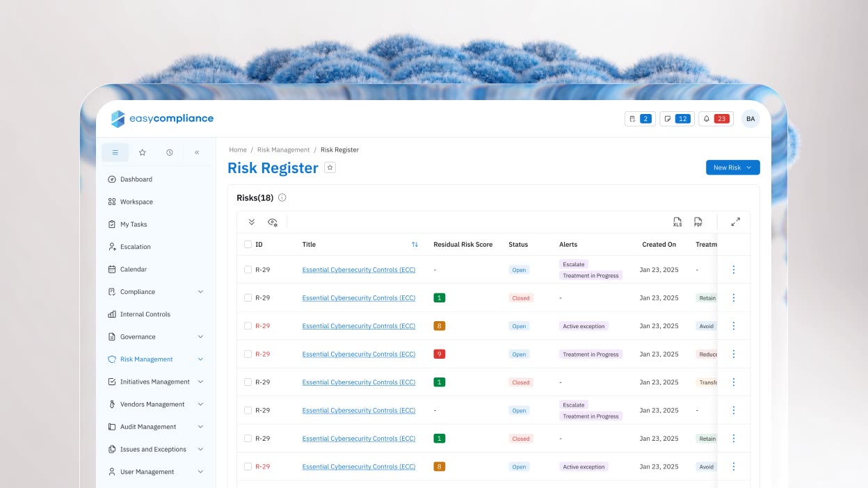Image resolution: width=868 pixels, height=488 pixels.
Task: Expand all rows with double-chevron icon
Action: coord(252,222)
